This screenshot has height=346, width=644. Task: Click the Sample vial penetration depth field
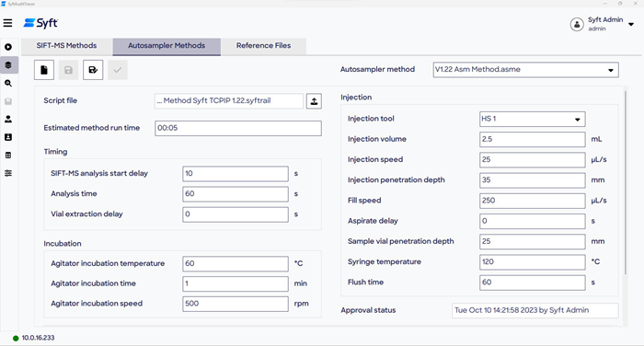click(533, 242)
